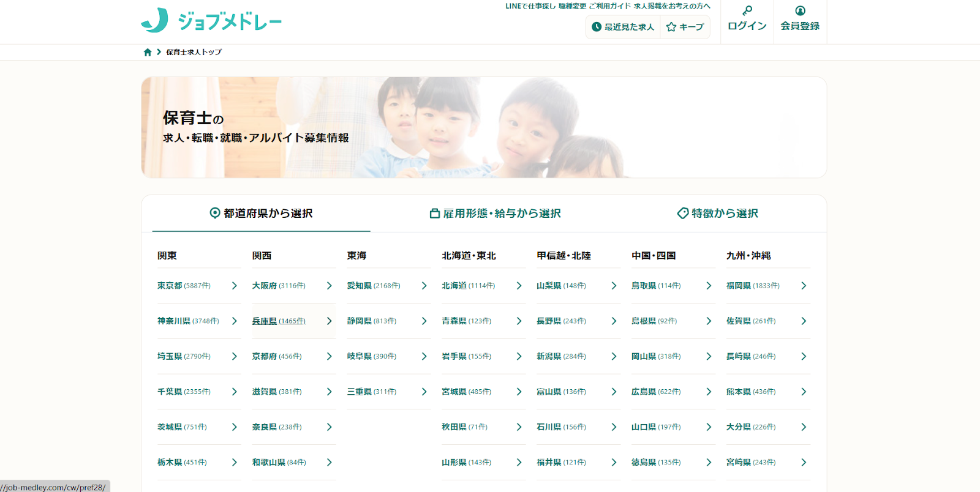The height and width of the screenshot is (492, 980).
Task: Open the キープ star saved list
Action: 685,27
